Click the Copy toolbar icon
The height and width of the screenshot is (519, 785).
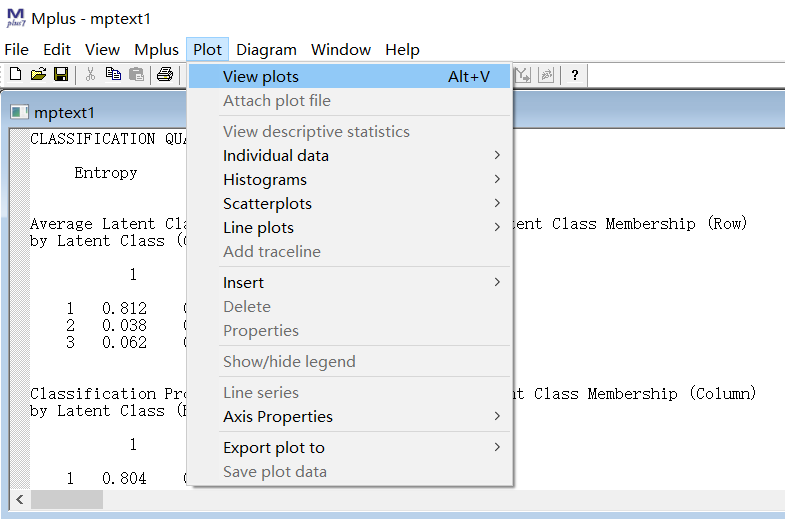point(113,75)
